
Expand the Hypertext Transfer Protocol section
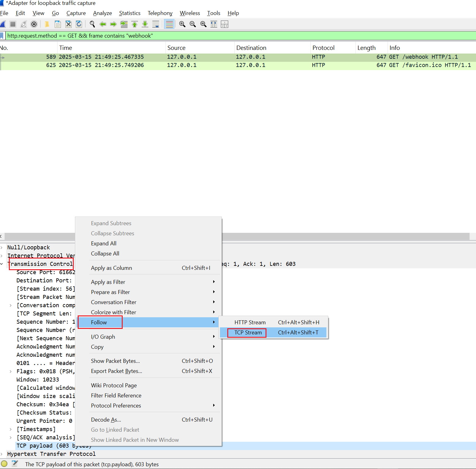click(2, 454)
